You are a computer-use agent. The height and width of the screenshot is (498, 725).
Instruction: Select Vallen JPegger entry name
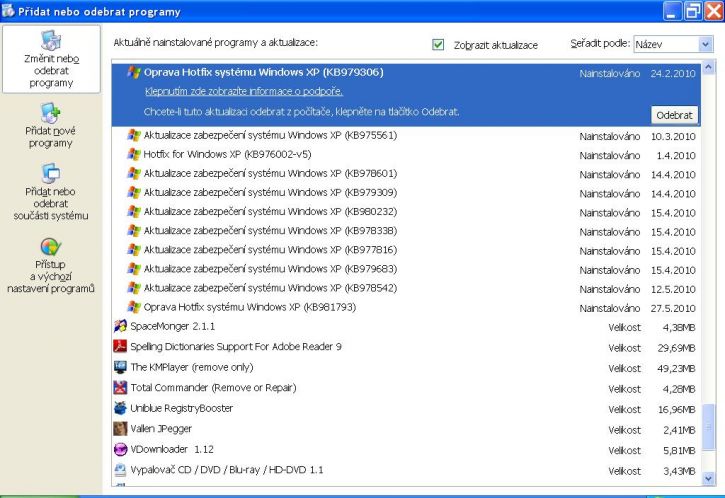click(161, 429)
